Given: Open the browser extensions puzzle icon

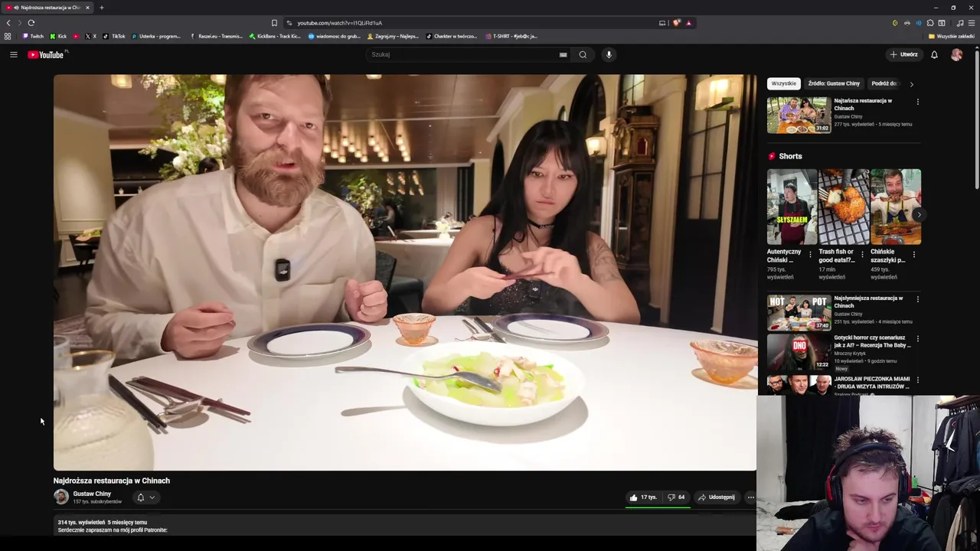Looking at the screenshot, I should click(x=930, y=23).
